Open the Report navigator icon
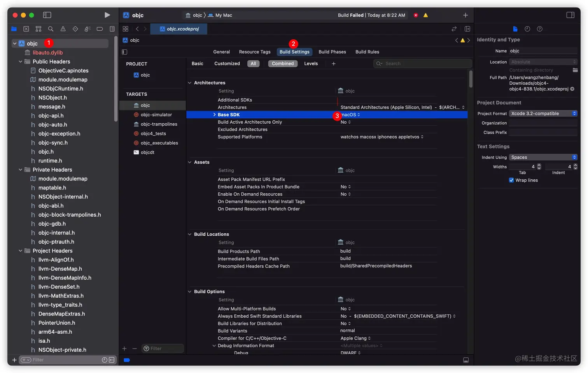The image size is (588, 373). pos(112,29)
